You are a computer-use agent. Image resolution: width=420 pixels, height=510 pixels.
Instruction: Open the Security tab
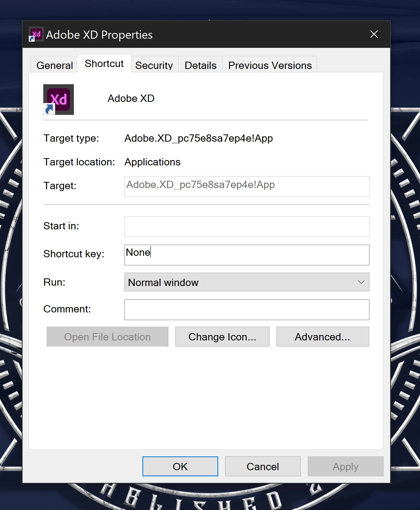coord(154,65)
